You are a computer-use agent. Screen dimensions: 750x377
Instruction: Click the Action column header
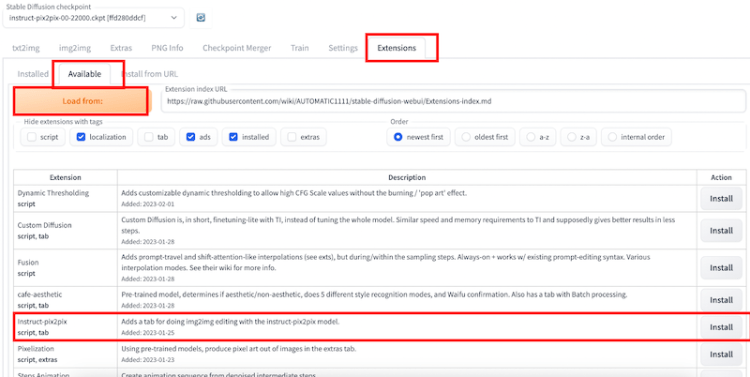click(x=721, y=177)
